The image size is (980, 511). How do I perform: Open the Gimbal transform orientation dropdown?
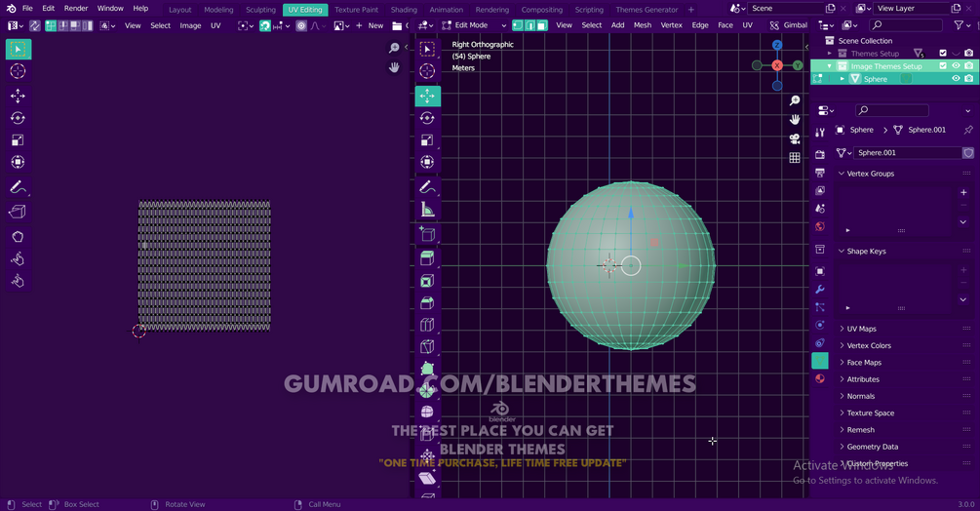click(789, 25)
